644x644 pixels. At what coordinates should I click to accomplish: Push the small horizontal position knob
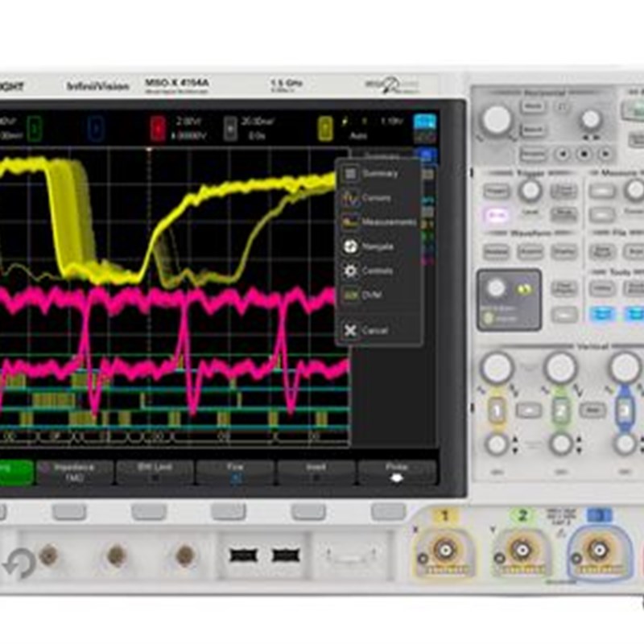pos(591,119)
